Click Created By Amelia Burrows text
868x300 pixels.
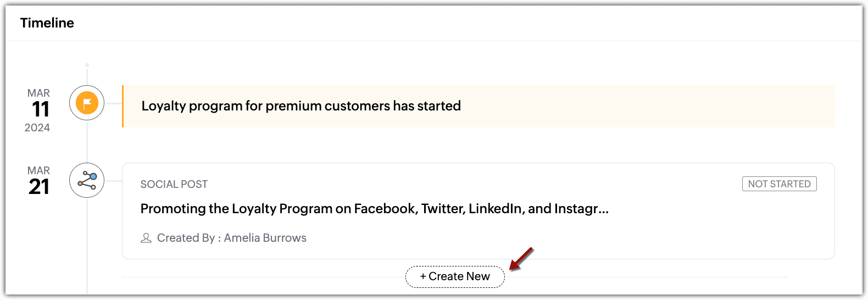(x=232, y=238)
